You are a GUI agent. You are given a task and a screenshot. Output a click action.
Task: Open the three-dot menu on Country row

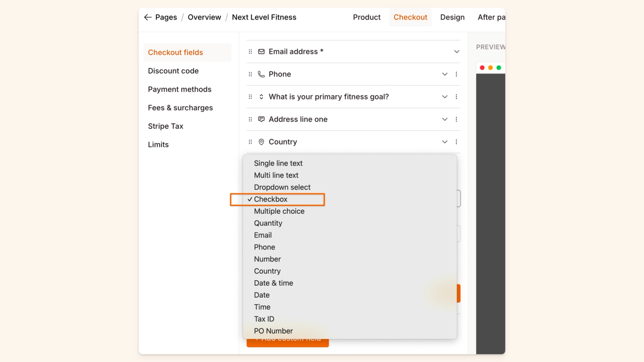456,142
